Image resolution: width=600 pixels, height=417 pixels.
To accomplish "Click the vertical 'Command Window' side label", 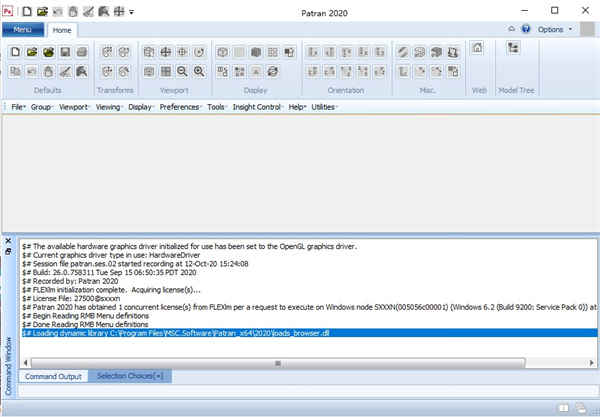I will click(8, 366).
